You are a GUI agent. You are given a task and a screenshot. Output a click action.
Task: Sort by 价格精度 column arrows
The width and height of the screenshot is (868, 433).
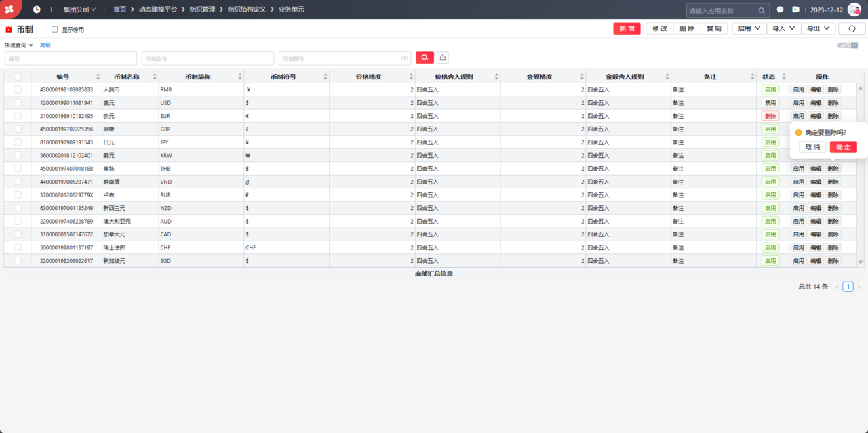(411, 77)
